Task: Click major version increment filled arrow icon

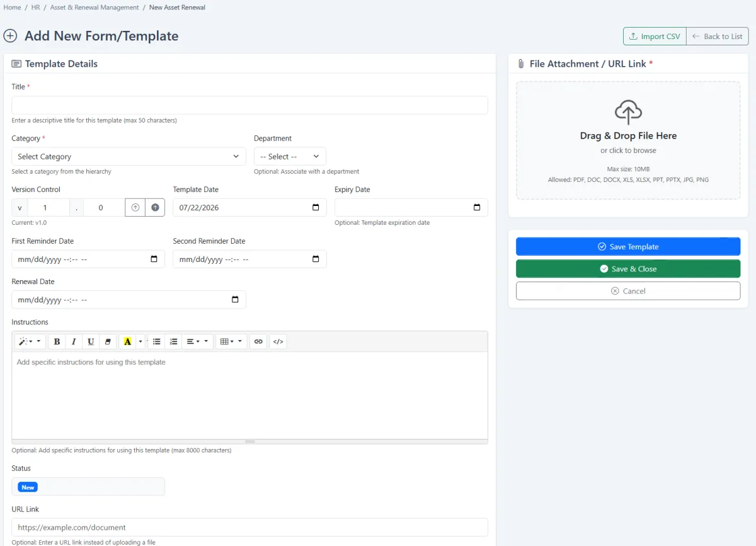Action: 155,207
